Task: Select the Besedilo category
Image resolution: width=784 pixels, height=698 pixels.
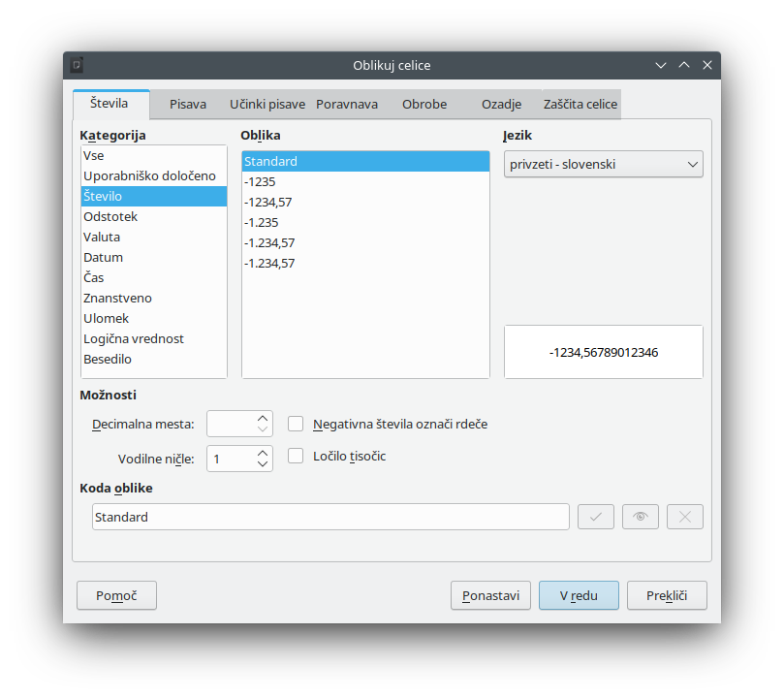Action: pyautogui.click(x=153, y=359)
